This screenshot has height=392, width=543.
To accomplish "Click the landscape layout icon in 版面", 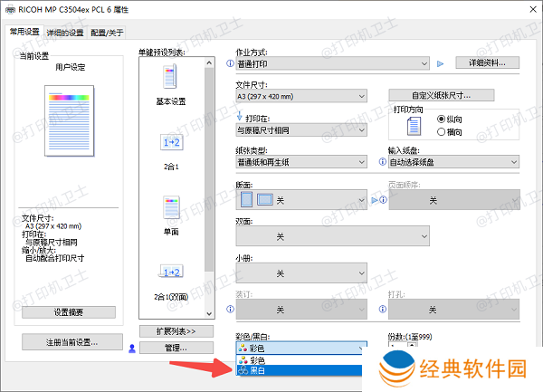I will point(265,199).
